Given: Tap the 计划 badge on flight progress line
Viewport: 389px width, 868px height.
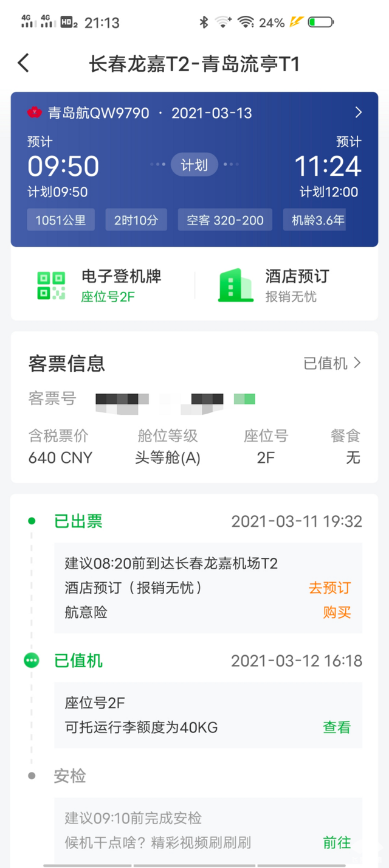Looking at the screenshot, I should [x=194, y=165].
